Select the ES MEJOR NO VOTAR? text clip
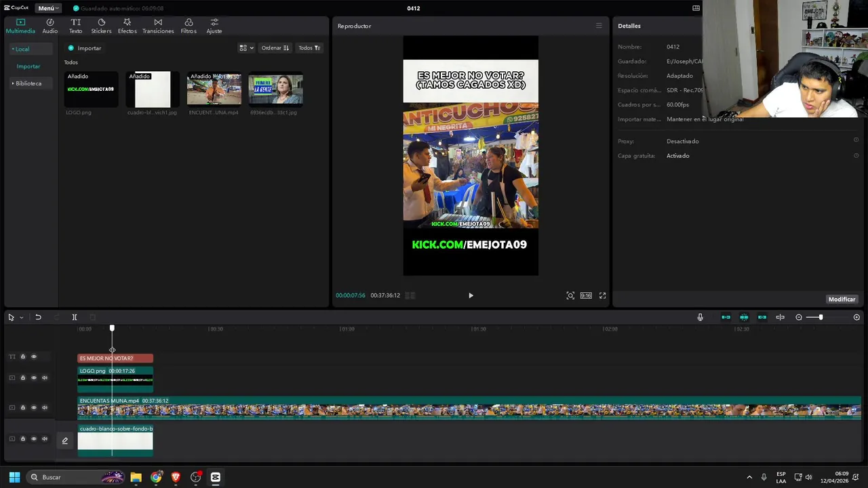Image resolution: width=868 pixels, height=488 pixels. click(115, 358)
